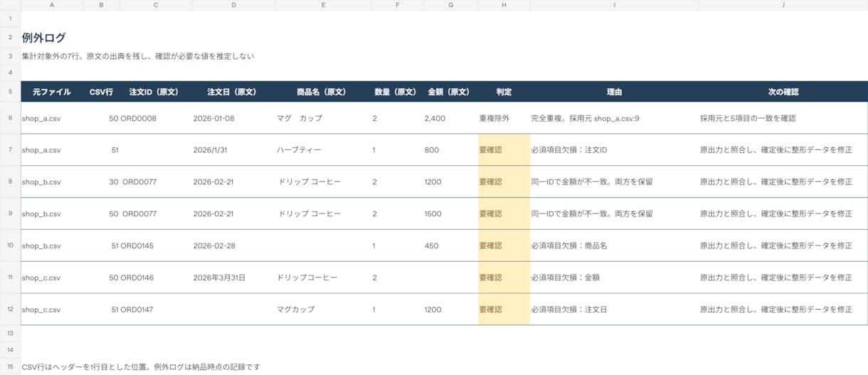Select row 6 header number
Image resolution: width=868 pixels, height=375 pixels.
[x=10, y=118]
